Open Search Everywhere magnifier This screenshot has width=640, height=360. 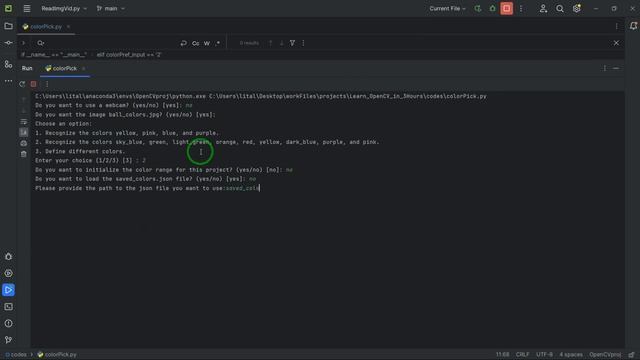pos(560,9)
